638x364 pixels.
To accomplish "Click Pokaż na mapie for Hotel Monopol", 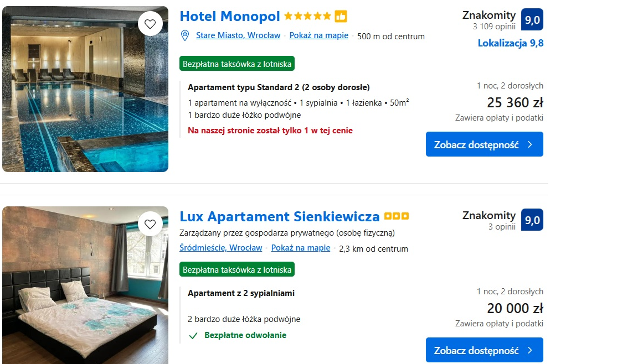I will [318, 35].
